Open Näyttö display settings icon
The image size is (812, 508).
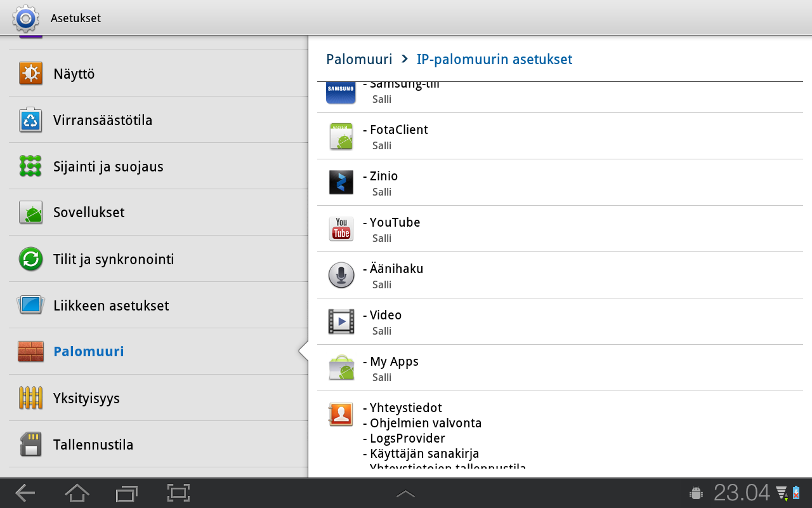point(30,74)
